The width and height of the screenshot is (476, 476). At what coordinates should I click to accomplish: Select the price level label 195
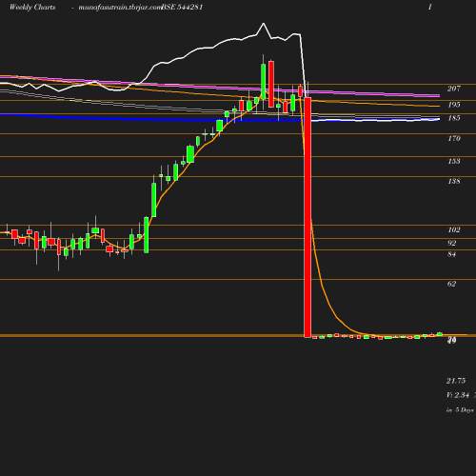[454, 105]
